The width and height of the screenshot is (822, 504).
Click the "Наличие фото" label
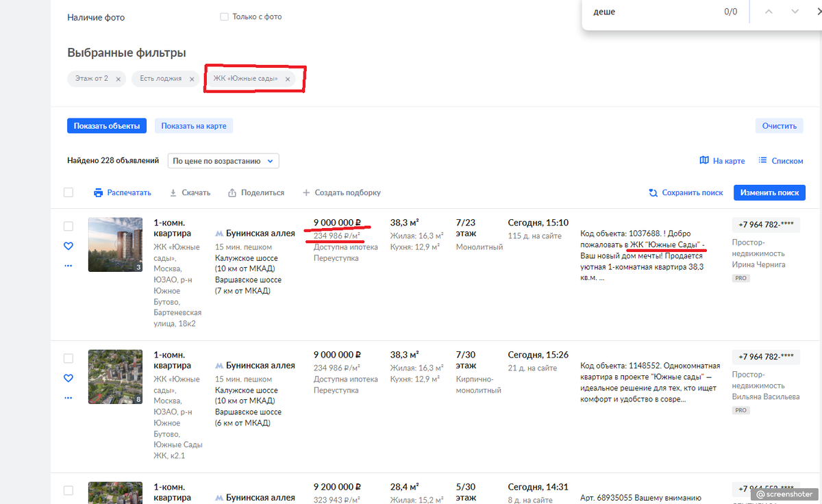96,17
